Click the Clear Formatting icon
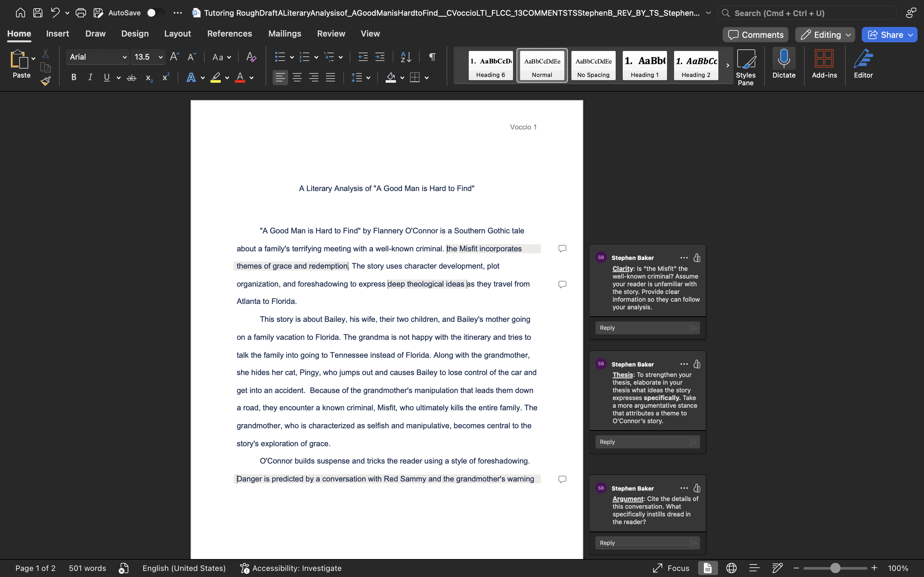Screen dimensions: 924x577 pos(251,57)
